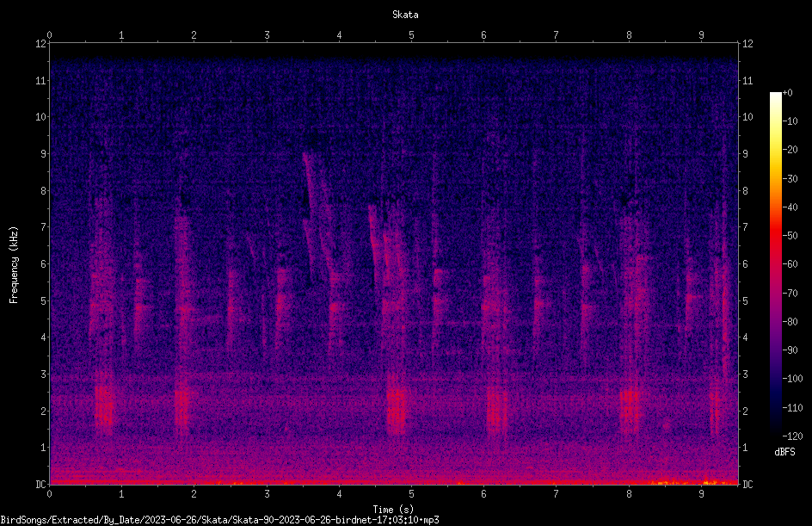The image size is (812, 526).
Task: Click "10" on the left frequency axis
Action: point(40,117)
